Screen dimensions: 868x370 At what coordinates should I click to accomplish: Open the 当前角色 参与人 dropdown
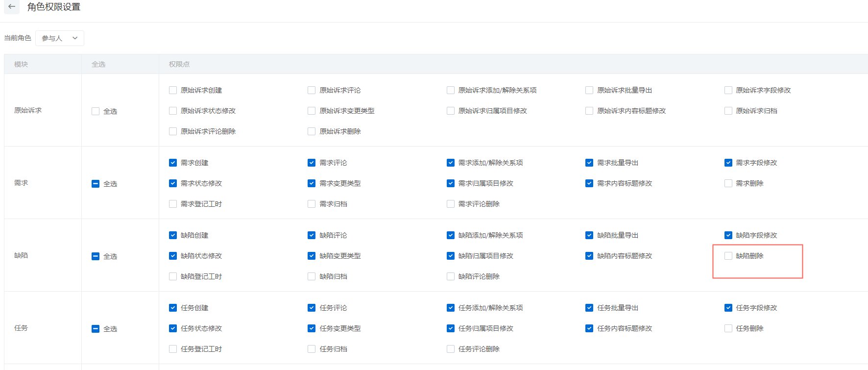60,38
